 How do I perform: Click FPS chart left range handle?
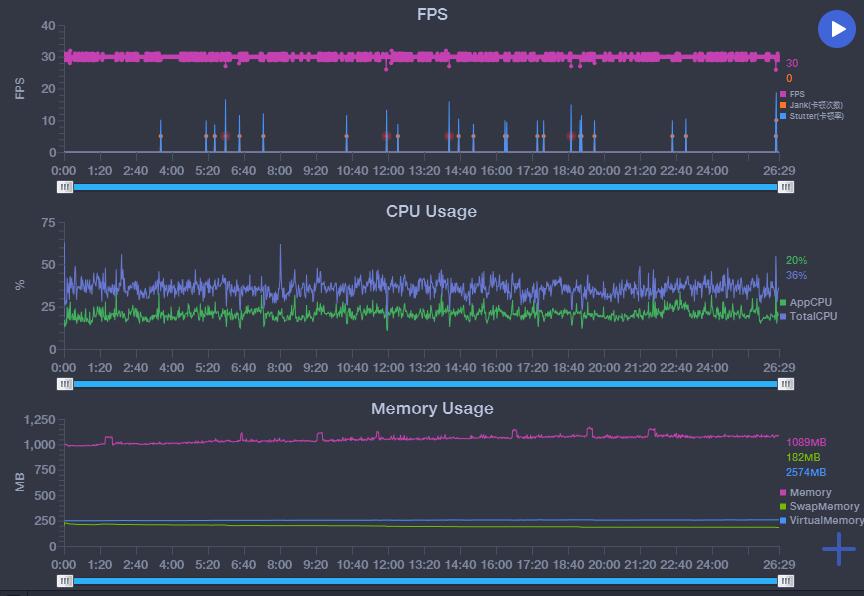click(65, 187)
